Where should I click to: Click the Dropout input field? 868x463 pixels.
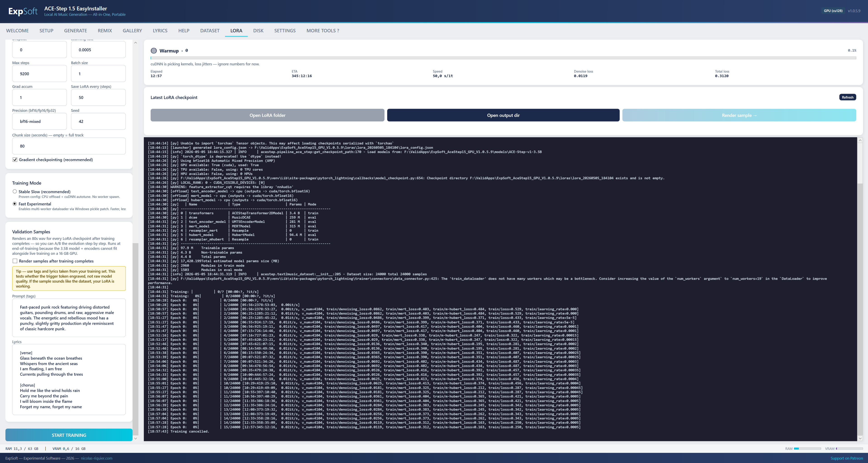(x=39, y=50)
